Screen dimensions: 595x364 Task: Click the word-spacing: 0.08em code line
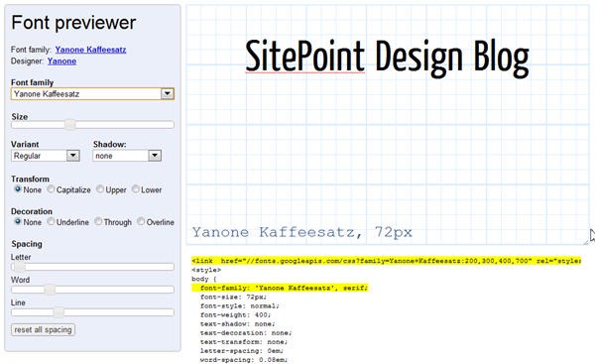pyautogui.click(x=244, y=360)
